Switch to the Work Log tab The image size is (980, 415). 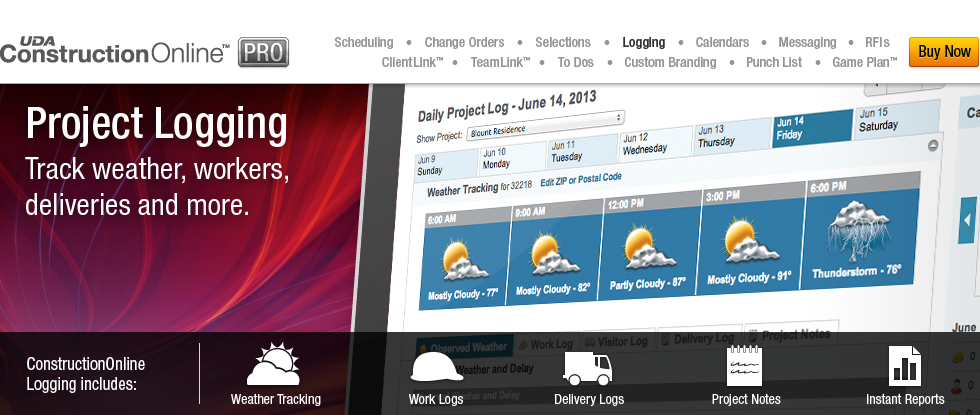click(x=547, y=343)
